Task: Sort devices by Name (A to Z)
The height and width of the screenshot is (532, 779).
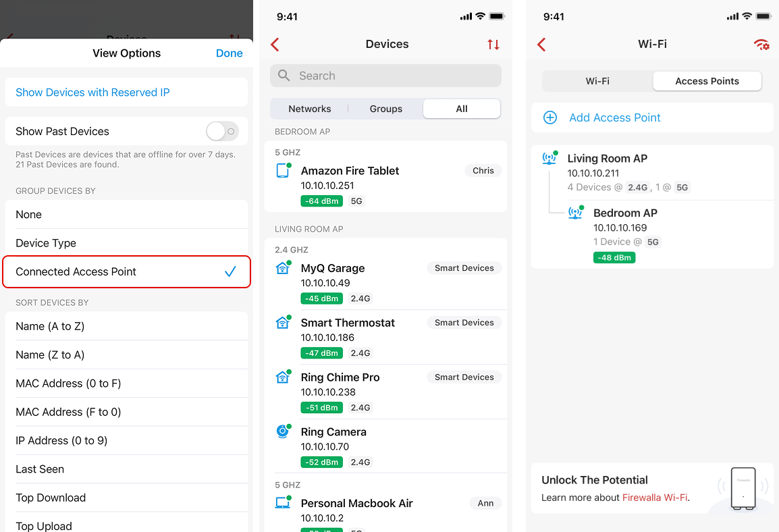Action: 127,326
